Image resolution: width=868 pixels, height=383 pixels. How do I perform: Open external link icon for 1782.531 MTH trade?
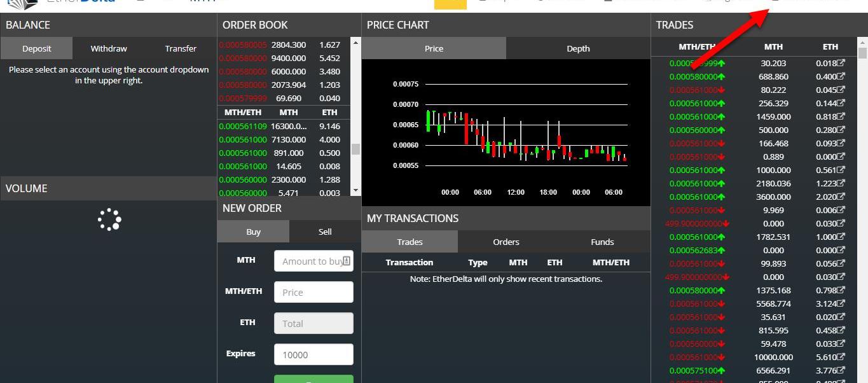pyautogui.click(x=840, y=237)
